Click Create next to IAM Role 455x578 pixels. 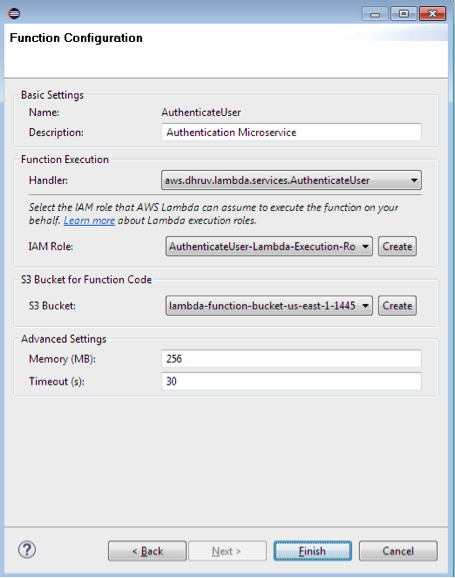pyautogui.click(x=397, y=246)
